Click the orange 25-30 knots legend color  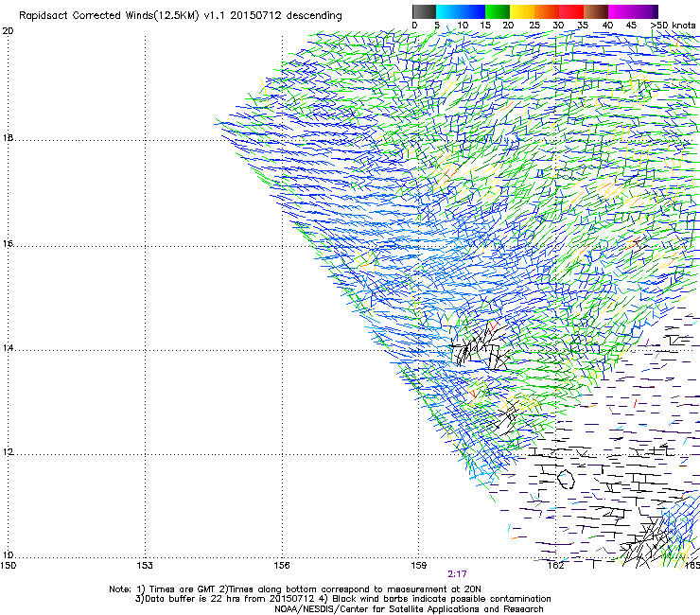(547, 11)
